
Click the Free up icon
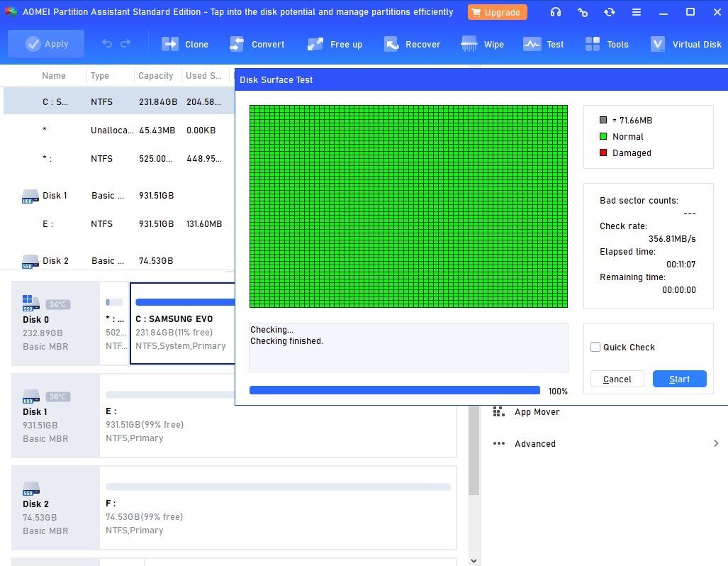pyautogui.click(x=335, y=44)
